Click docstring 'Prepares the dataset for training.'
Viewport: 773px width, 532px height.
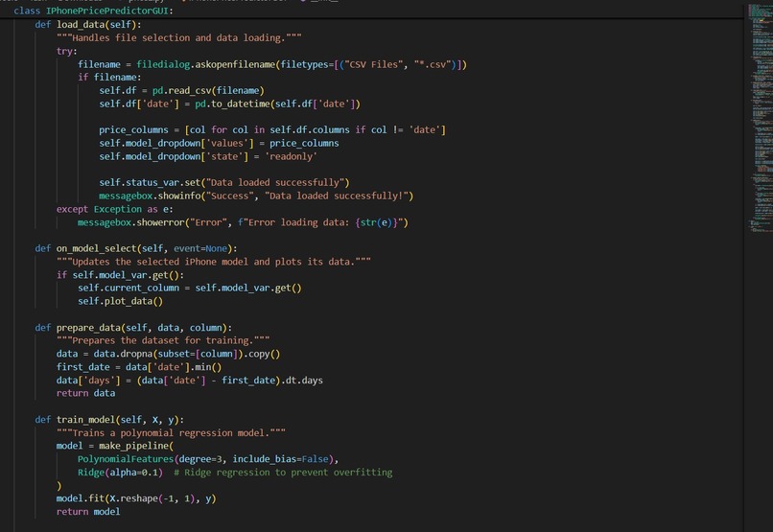point(163,340)
